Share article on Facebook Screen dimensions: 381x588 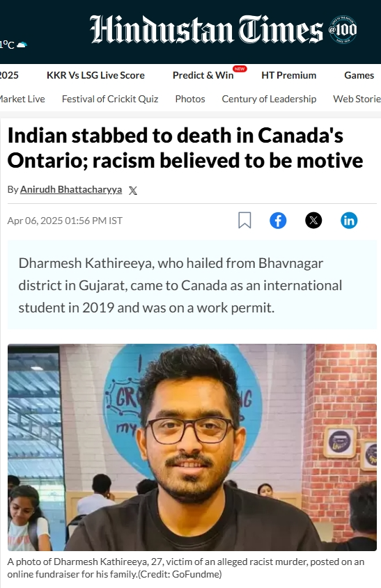278,221
